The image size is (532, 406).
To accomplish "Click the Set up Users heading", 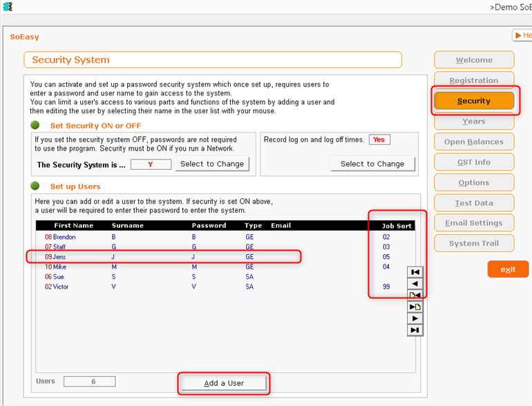I will [75, 186].
